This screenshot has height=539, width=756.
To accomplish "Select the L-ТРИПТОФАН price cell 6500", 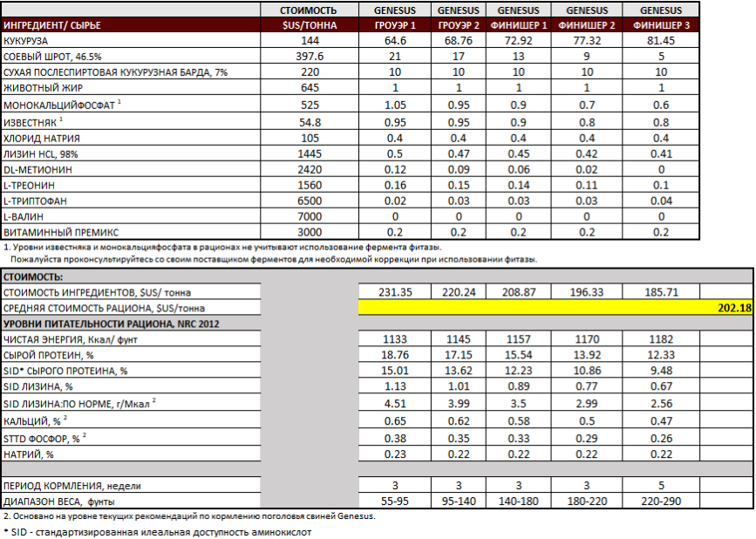I will 310,201.
